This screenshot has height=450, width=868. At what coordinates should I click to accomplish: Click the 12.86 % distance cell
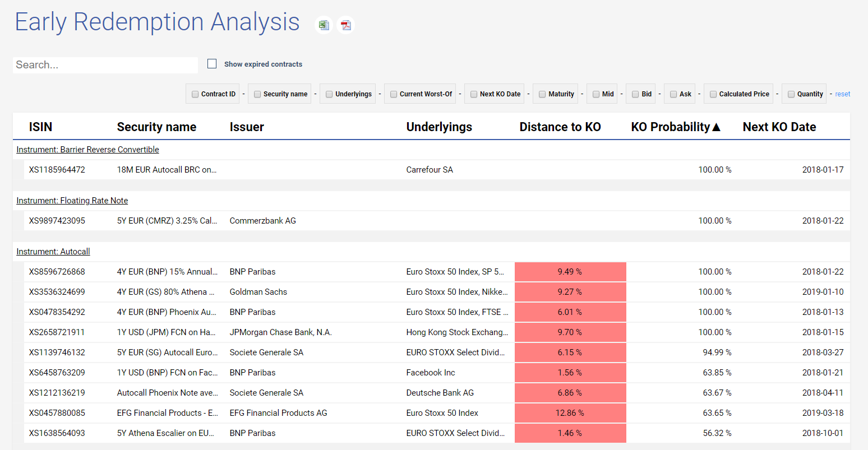(x=570, y=413)
